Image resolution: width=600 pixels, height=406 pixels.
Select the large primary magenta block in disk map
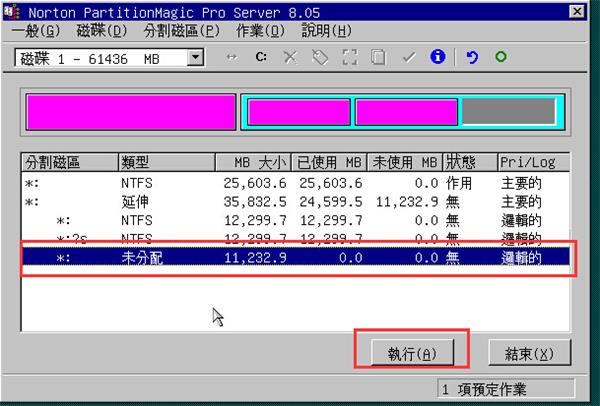coord(131,113)
